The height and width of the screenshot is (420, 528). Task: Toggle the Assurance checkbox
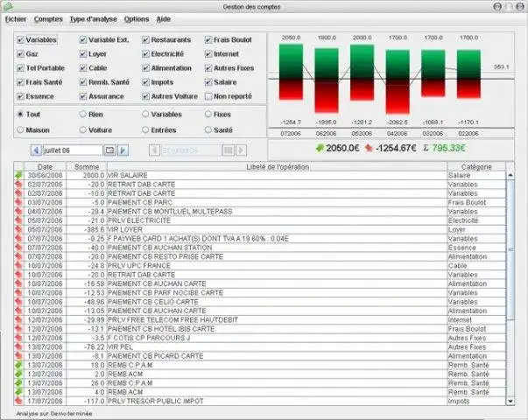point(83,96)
